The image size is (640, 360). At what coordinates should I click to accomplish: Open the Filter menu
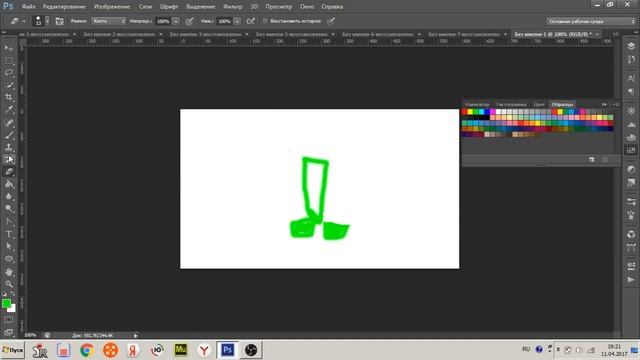tap(233, 7)
